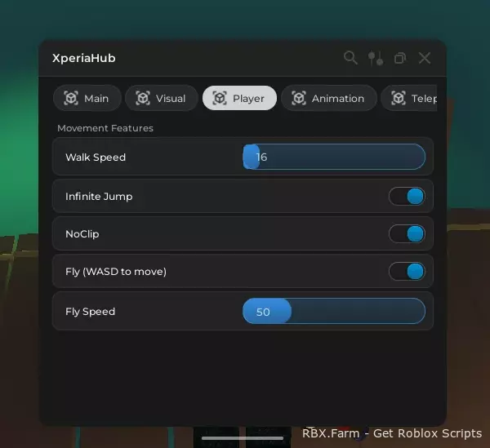Viewport: 490px width, 448px height.
Task: Click the Infinite Jump label
Action: pos(99,197)
